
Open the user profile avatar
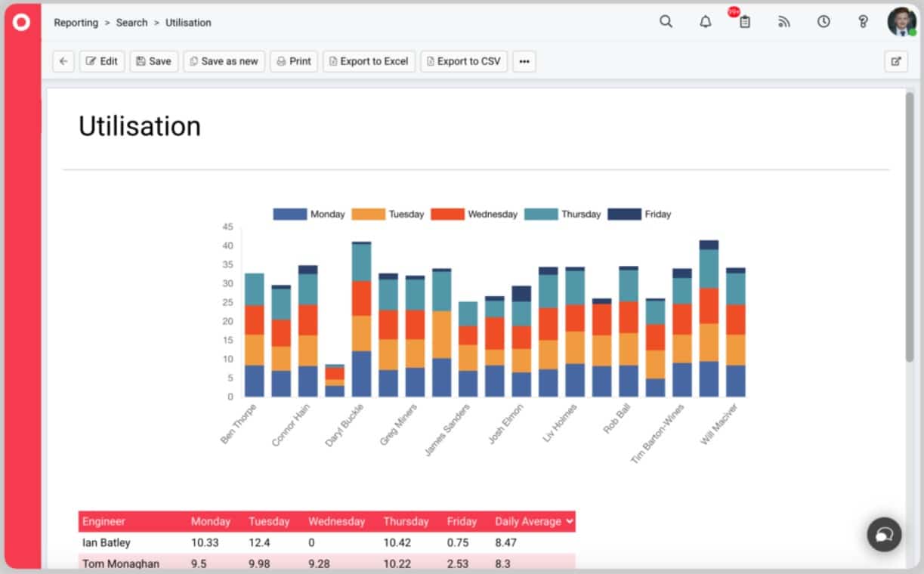pyautogui.click(x=901, y=22)
